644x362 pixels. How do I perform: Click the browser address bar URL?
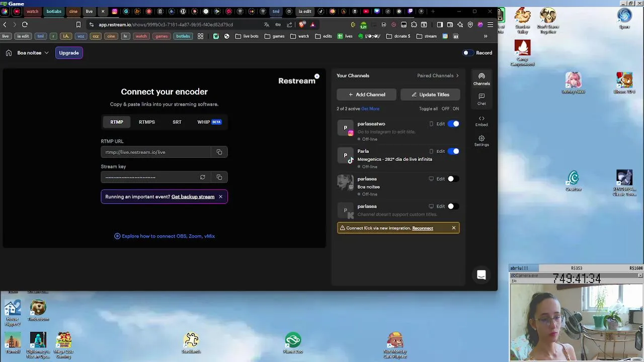pos(166,24)
